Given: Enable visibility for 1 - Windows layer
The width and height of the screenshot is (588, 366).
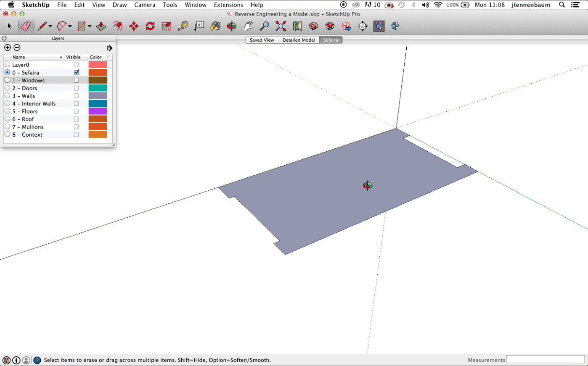Looking at the screenshot, I should pos(76,80).
